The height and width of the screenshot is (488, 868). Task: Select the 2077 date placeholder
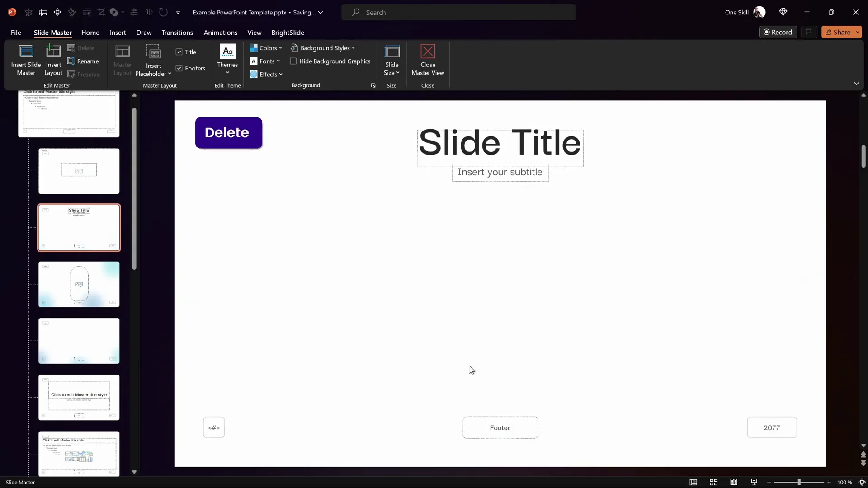(772, 427)
